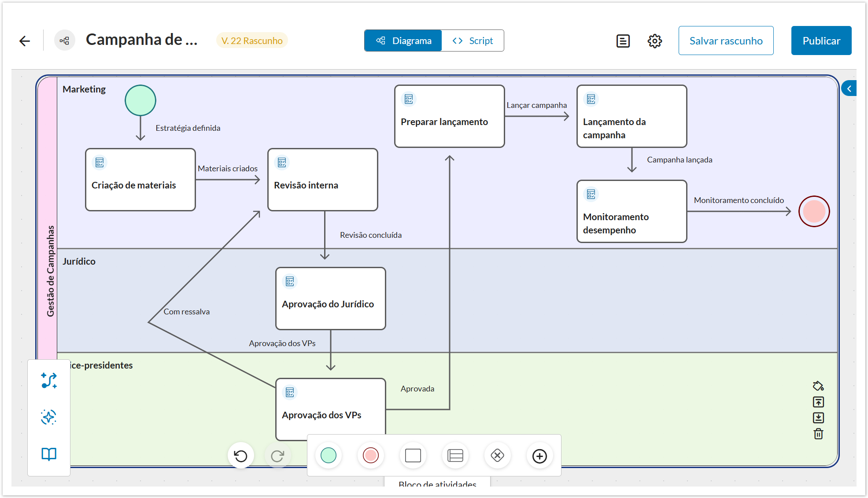Select the green start event tool
Image resolution: width=868 pixels, height=498 pixels.
pos(329,455)
